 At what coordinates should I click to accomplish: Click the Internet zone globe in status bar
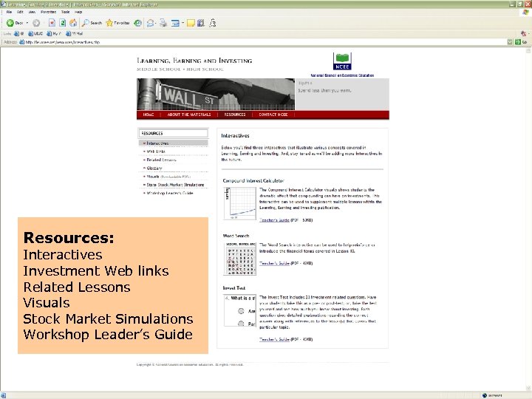point(485,395)
